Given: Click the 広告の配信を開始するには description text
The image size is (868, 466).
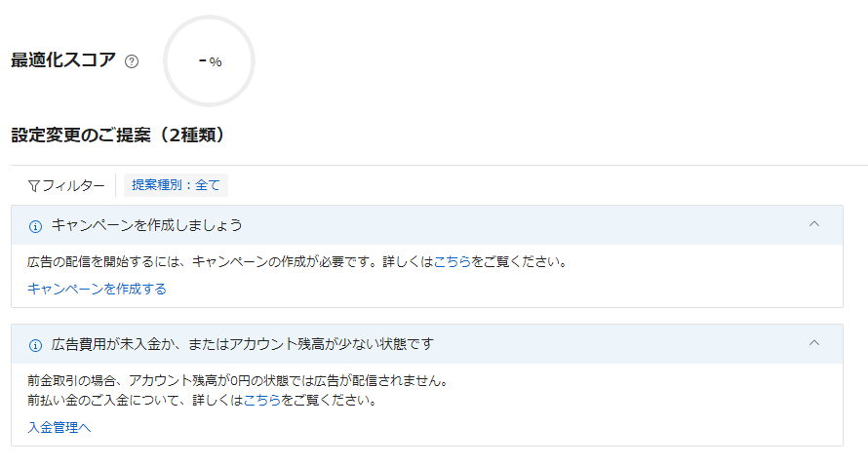Looking at the screenshot, I should tap(297, 261).
